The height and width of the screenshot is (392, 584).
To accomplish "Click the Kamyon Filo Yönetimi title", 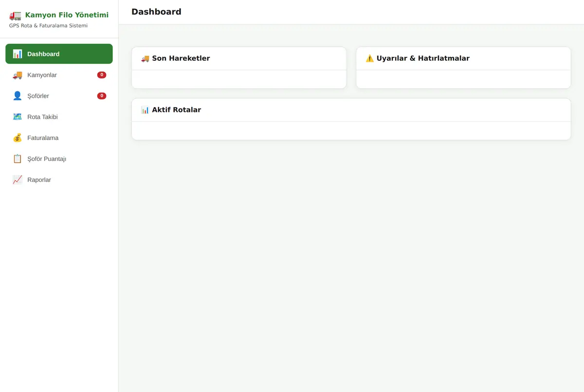I will coord(67,15).
